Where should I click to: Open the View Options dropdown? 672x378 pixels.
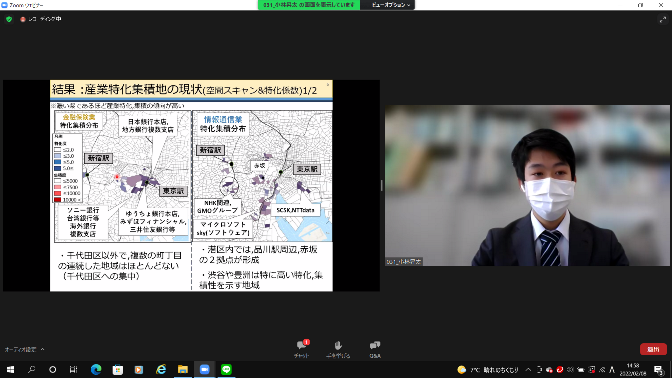click(x=391, y=5)
